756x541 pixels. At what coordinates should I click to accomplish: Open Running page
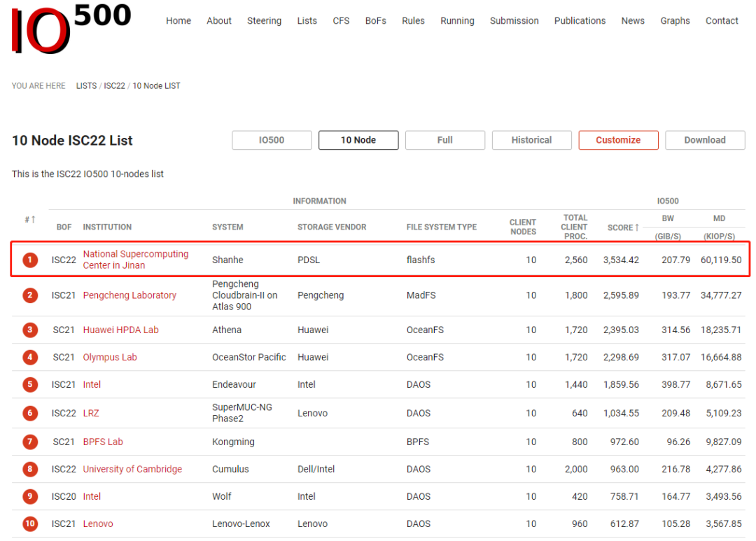(x=457, y=21)
